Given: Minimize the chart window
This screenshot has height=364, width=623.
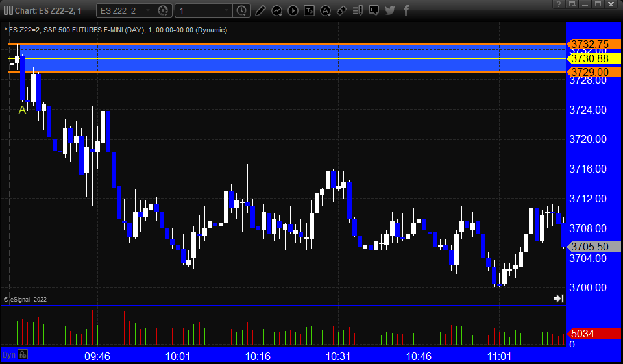Looking at the screenshot, I should (585, 4).
